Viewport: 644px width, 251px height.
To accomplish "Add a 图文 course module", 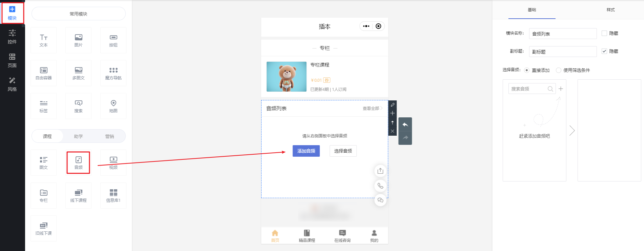I will [x=44, y=163].
